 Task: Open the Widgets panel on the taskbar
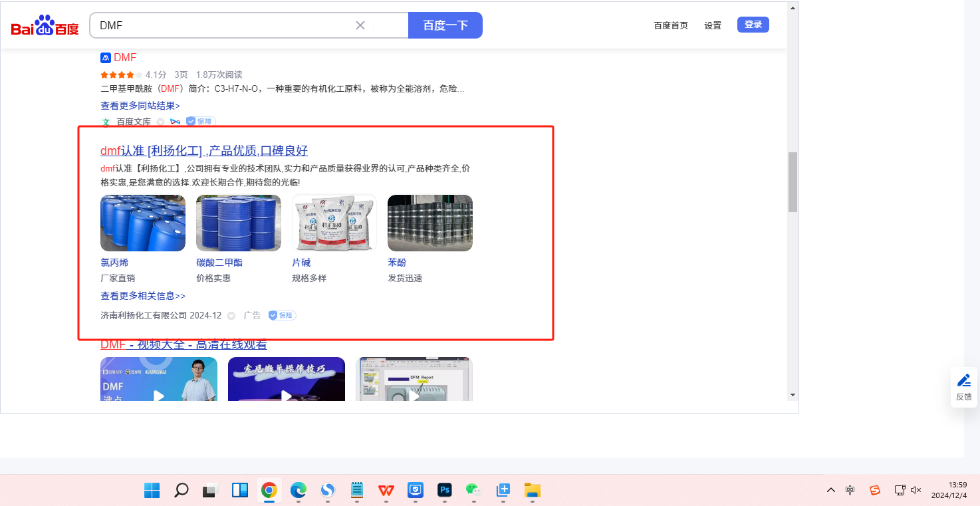click(x=240, y=490)
